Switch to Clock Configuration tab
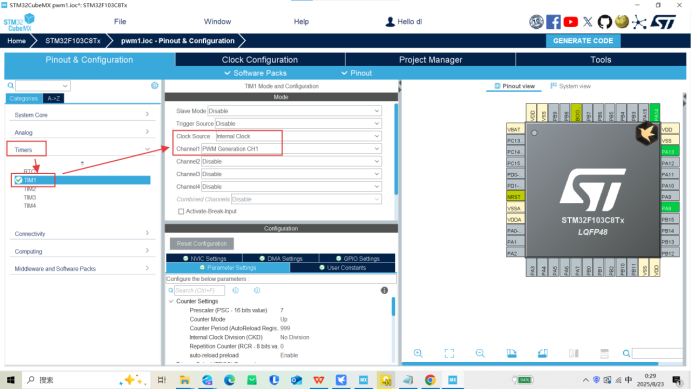This screenshot has height=389, width=692. (260, 60)
